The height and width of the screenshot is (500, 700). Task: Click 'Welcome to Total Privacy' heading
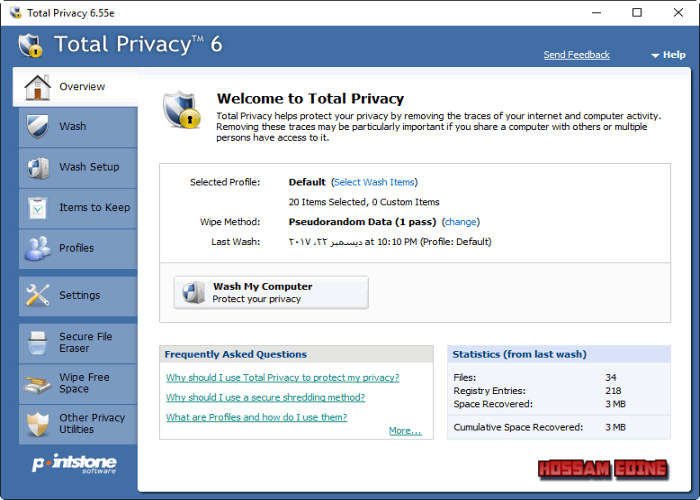click(310, 99)
